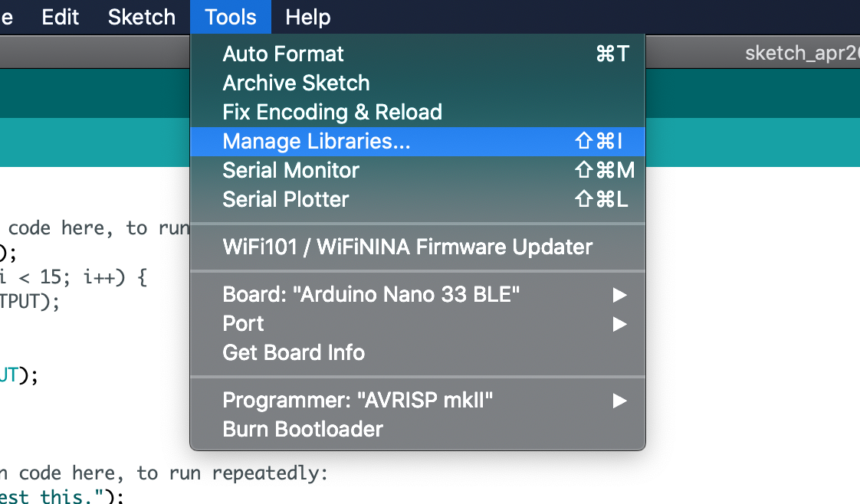Open the Edit menu
Image resolution: width=860 pixels, height=504 pixels.
click(x=60, y=17)
